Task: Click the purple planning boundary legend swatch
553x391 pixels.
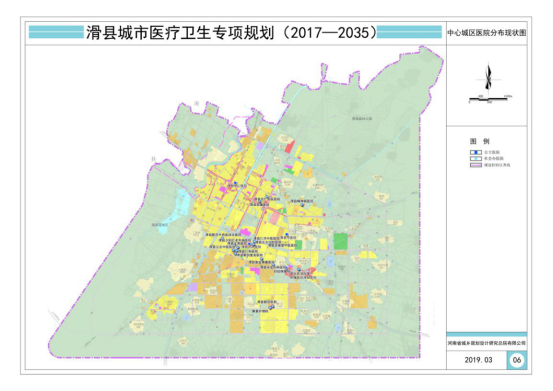Action: (x=476, y=165)
